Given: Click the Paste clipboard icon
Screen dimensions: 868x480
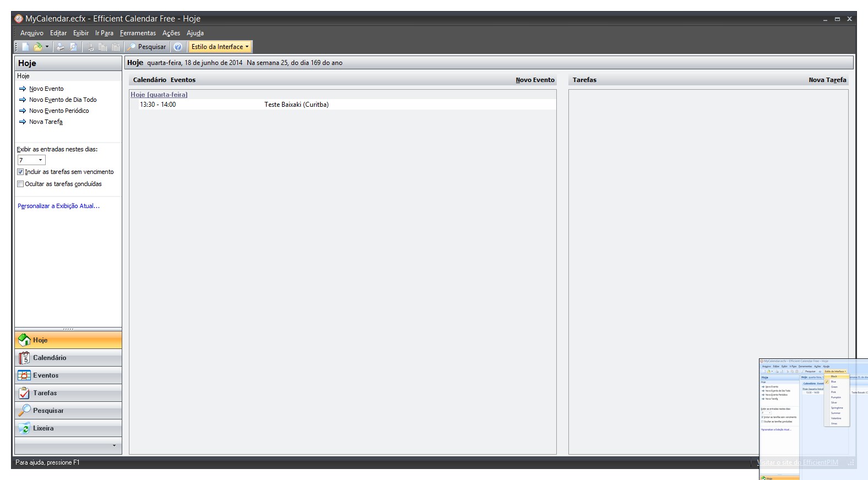Looking at the screenshot, I should pos(116,47).
